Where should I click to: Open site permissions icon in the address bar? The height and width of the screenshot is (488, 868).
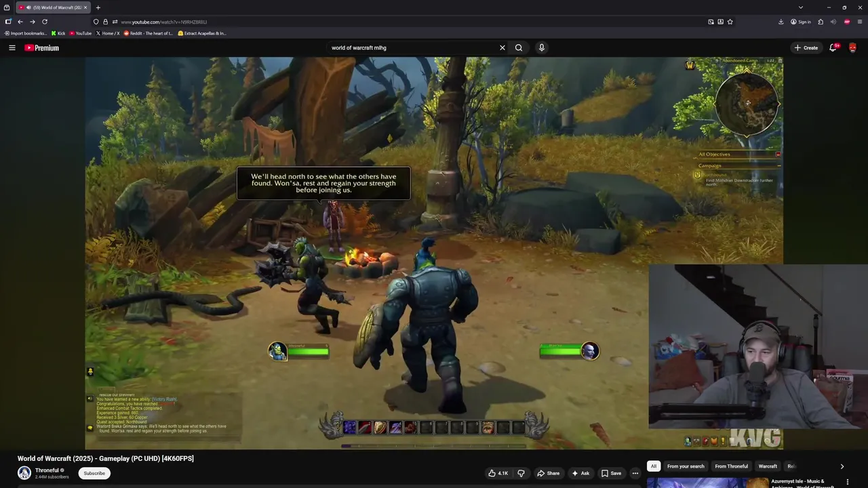click(115, 22)
